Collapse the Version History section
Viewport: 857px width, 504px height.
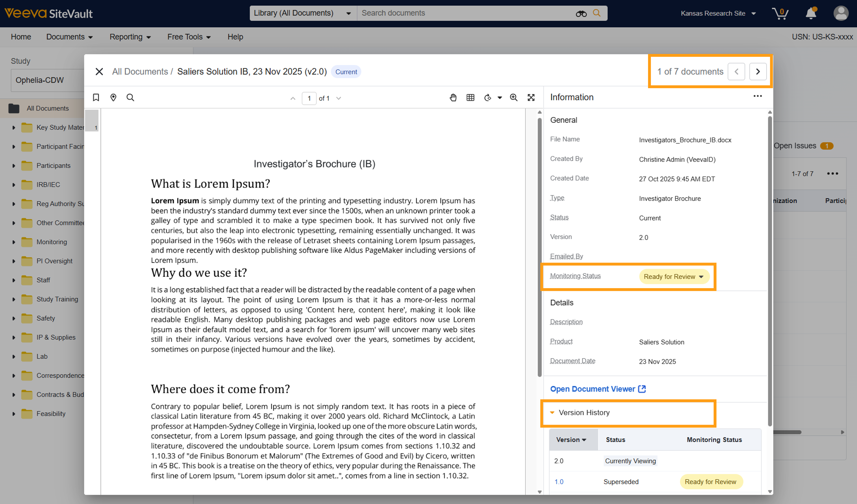[552, 413]
